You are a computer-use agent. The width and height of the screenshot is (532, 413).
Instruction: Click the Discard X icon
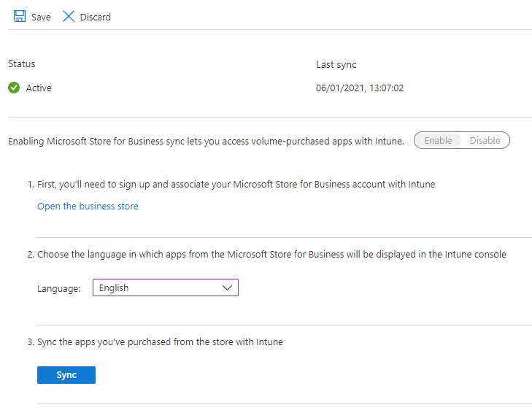coord(69,16)
